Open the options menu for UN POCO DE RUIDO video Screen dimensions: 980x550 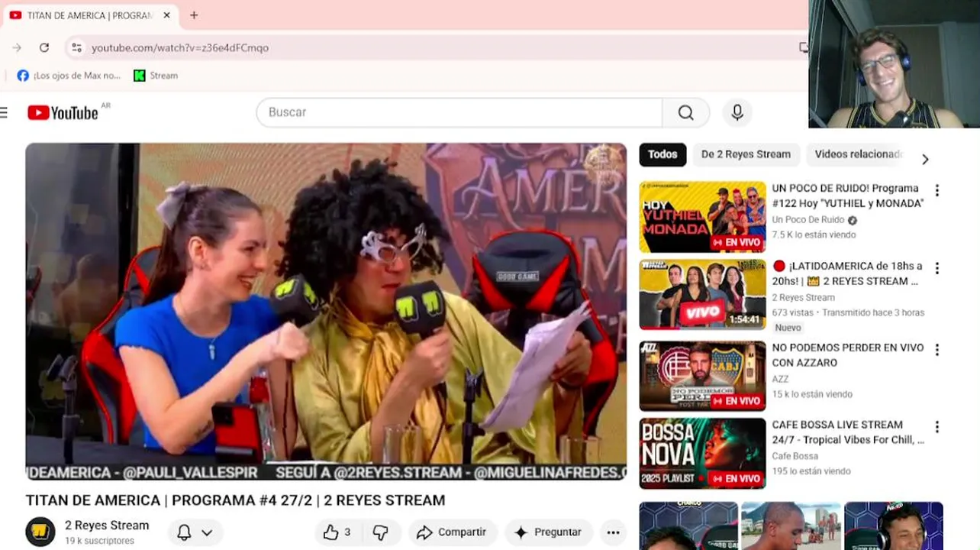937,191
